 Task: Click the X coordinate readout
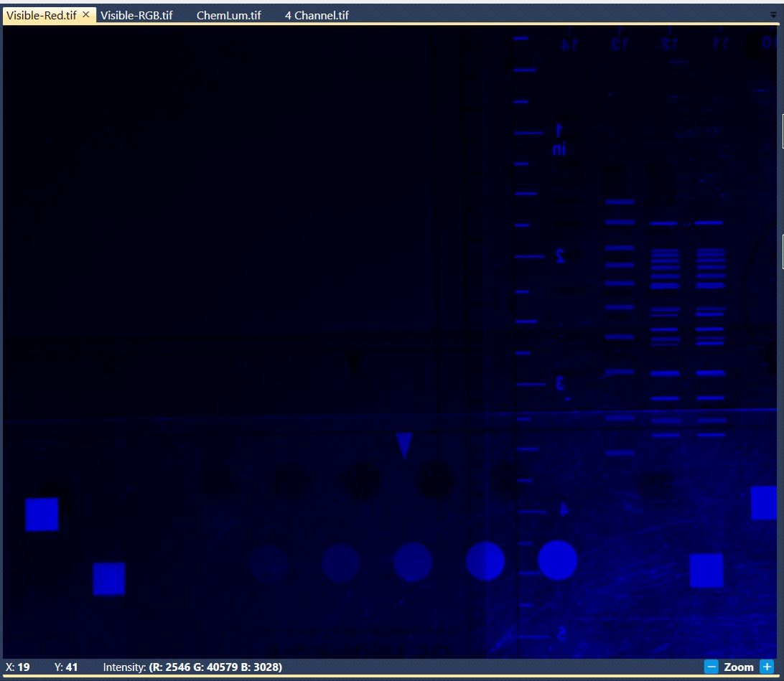tap(17, 667)
